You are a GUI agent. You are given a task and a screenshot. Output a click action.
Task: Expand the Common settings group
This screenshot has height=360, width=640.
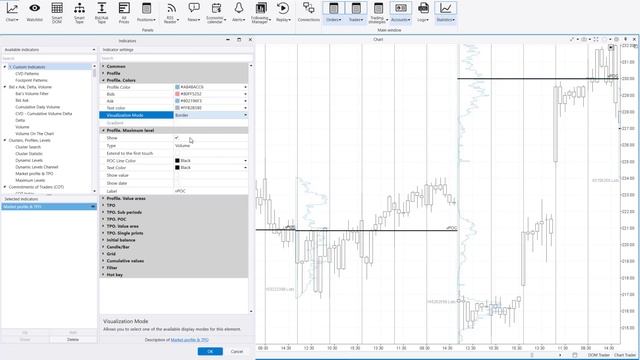point(103,66)
